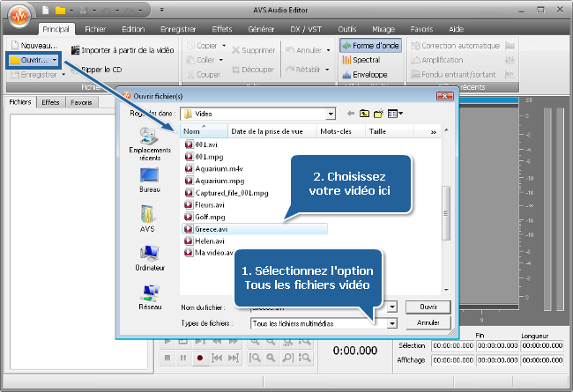This screenshot has height=392, width=573.
Task: Click the new document icon in quick access toolbar
Action: [x=45, y=11]
